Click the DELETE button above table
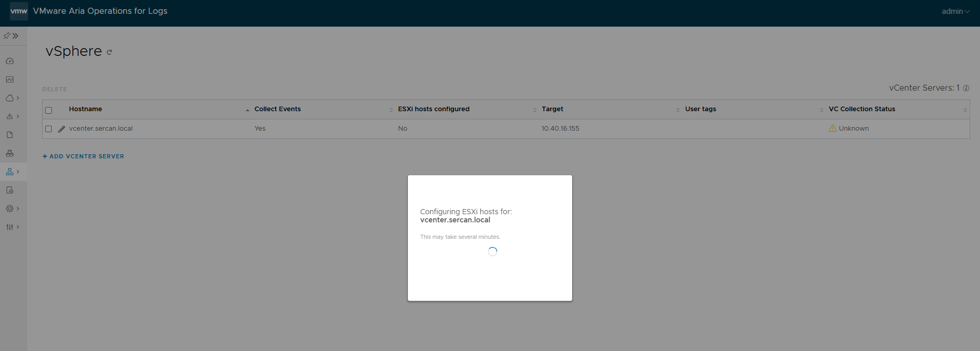The width and height of the screenshot is (980, 351). pyautogui.click(x=55, y=89)
